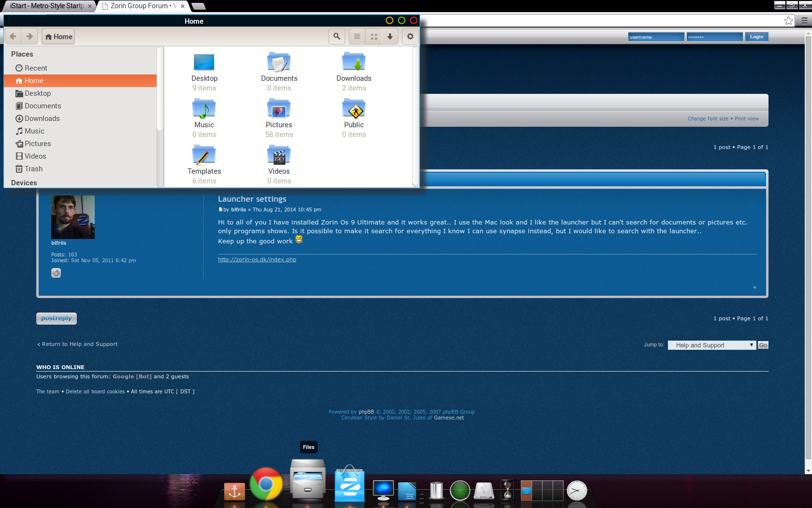Open the Pictures folder icon
Viewport: 812px width, 508px height.
(x=279, y=109)
